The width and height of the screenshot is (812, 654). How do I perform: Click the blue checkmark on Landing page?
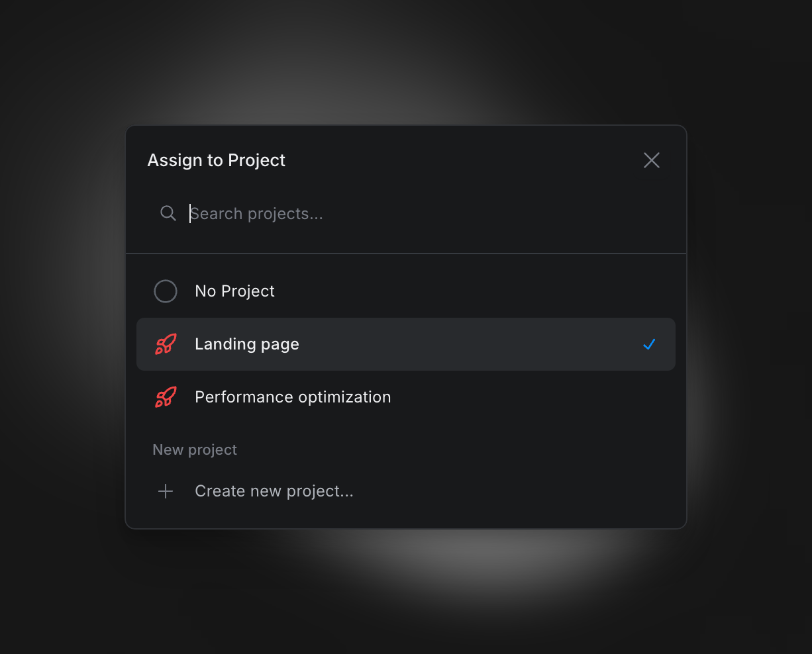tap(649, 344)
